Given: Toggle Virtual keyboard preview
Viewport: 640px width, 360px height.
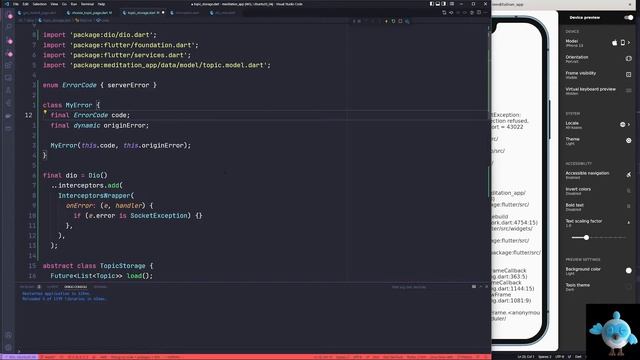Looking at the screenshot, I should tap(629, 91).
